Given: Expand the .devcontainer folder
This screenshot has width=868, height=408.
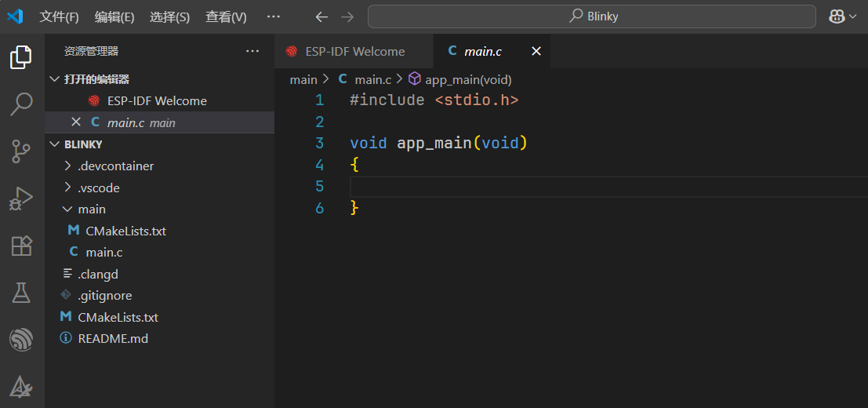Looking at the screenshot, I should coord(115,166).
